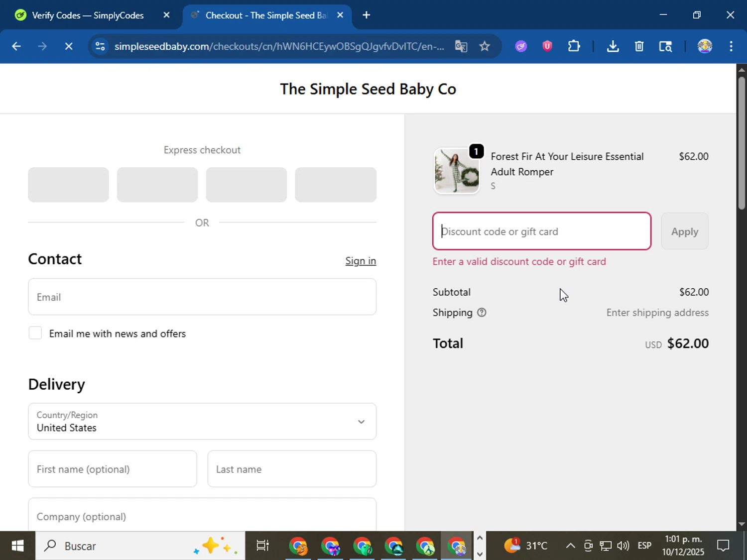This screenshot has height=560, width=747.
Task: Focus the Discount code or gift card field
Action: click(542, 231)
